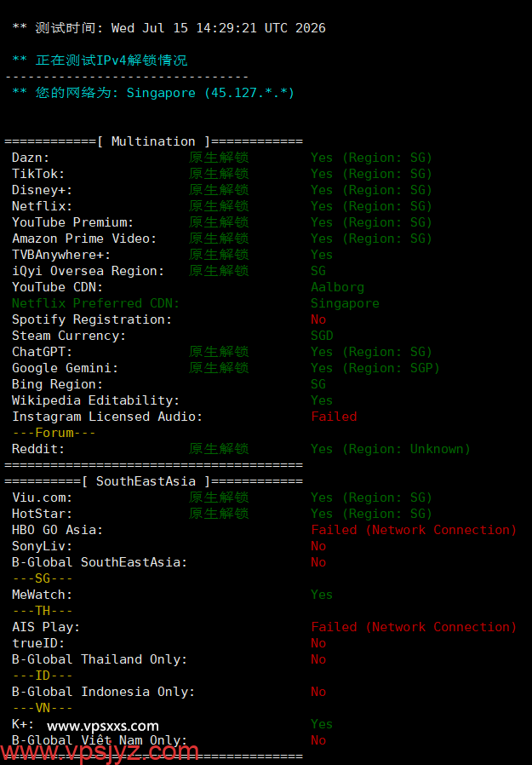This screenshot has width=532, height=765.
Task: Select the 'Dazn:' row label
Action: pyautogui.click(x=31, y=158)
